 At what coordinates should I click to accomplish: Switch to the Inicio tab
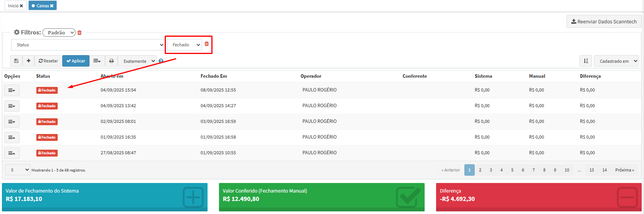pyautogui.click(x=13, y=6)
